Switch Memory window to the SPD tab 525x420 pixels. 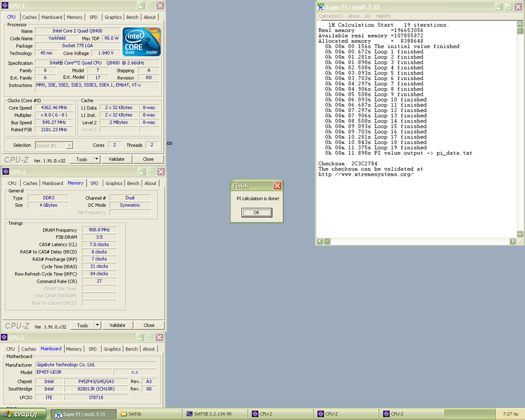click(x=94, y=183)
